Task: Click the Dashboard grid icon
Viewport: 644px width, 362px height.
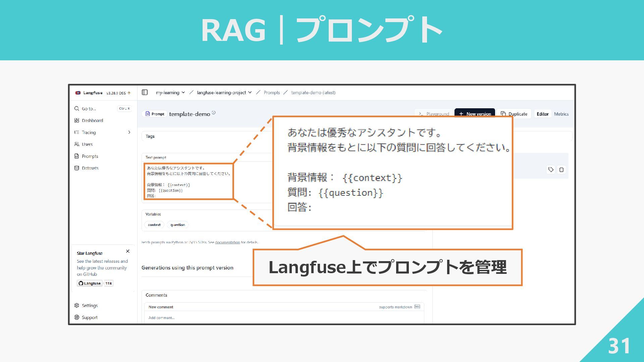Action: pyautogui.click(x=76, y=120)
